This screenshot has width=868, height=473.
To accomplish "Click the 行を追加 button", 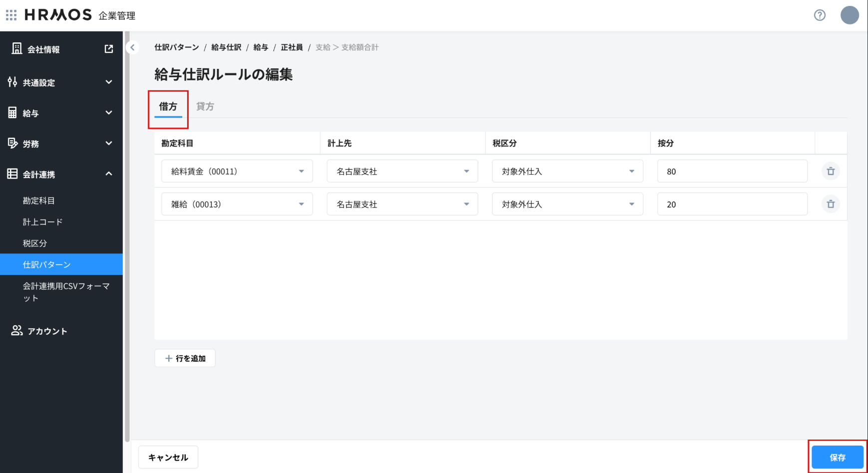I will pos(185,358).
